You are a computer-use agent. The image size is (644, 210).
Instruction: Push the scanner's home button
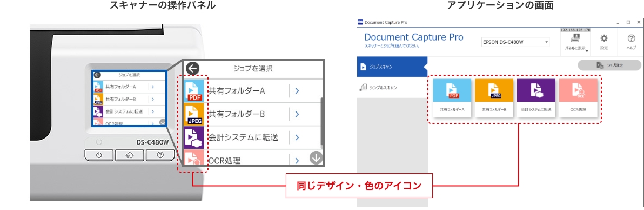[129, 155]
